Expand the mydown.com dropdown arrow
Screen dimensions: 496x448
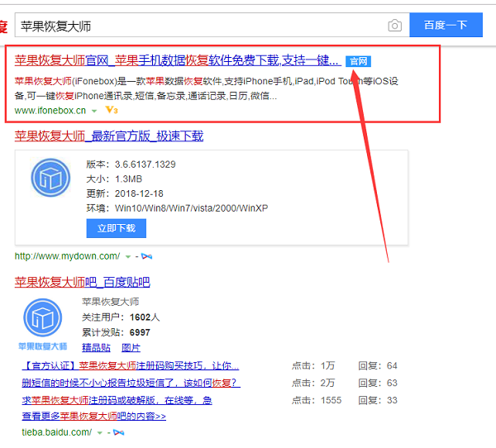128,256
